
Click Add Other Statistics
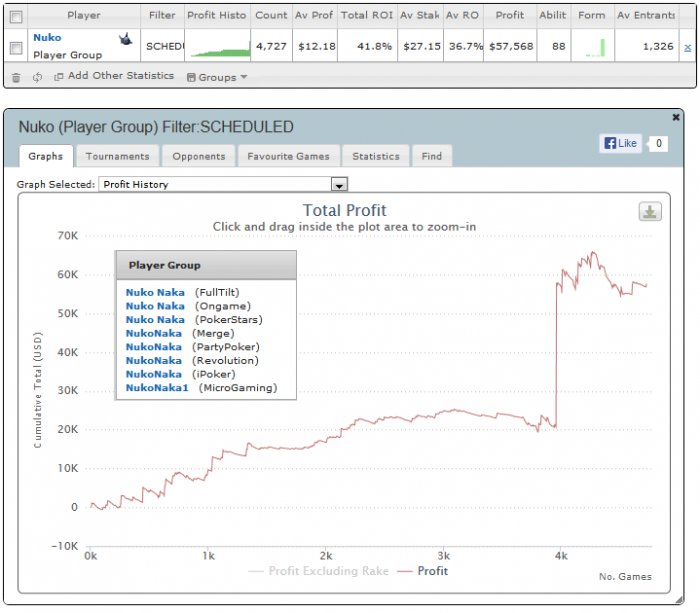[114, 76]
